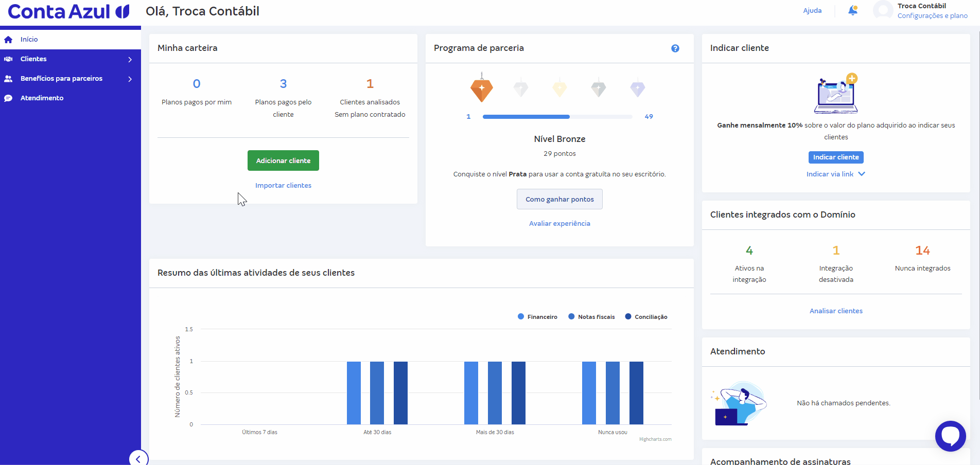Click the faded gray fourth level gem icon
The width and height of the screenshot is (980, 465).
[x=598, y=88]
